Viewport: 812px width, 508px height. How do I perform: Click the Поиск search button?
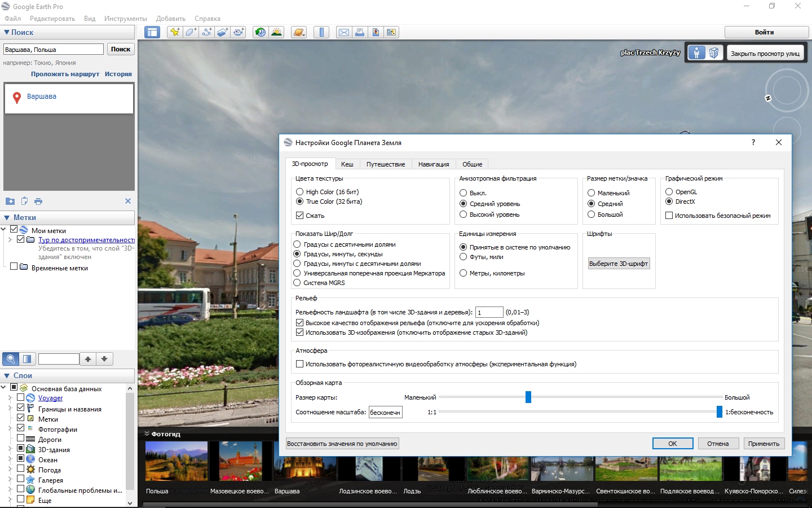click(121, 49)
